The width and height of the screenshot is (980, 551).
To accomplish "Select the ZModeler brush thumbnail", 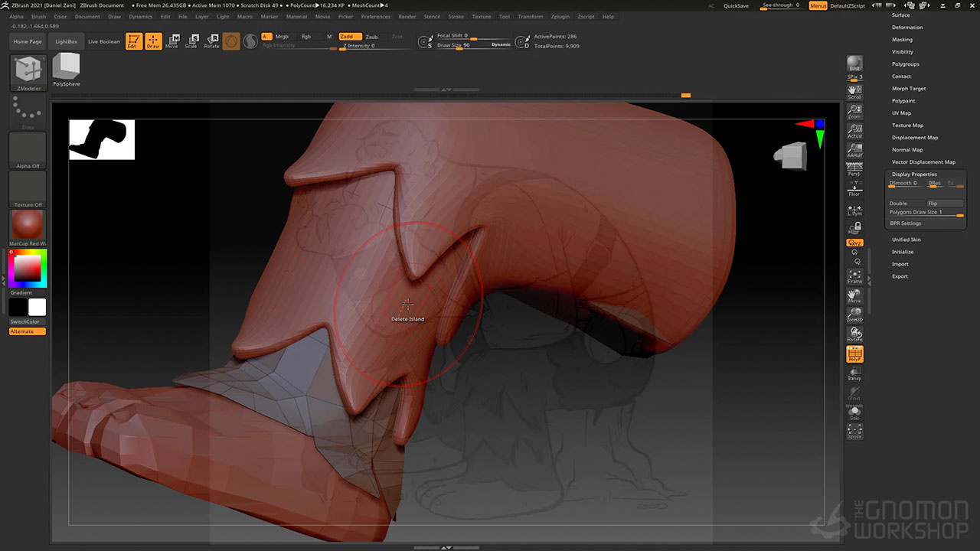I will 28,71.
